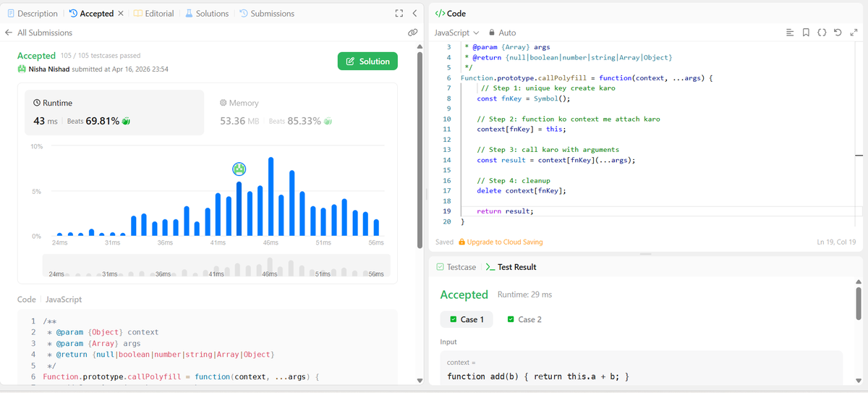Click '105 / 105 testcases passed' text
Viewport: 868px width, 393px height.
pyautogui.click(x=101, y=56)
